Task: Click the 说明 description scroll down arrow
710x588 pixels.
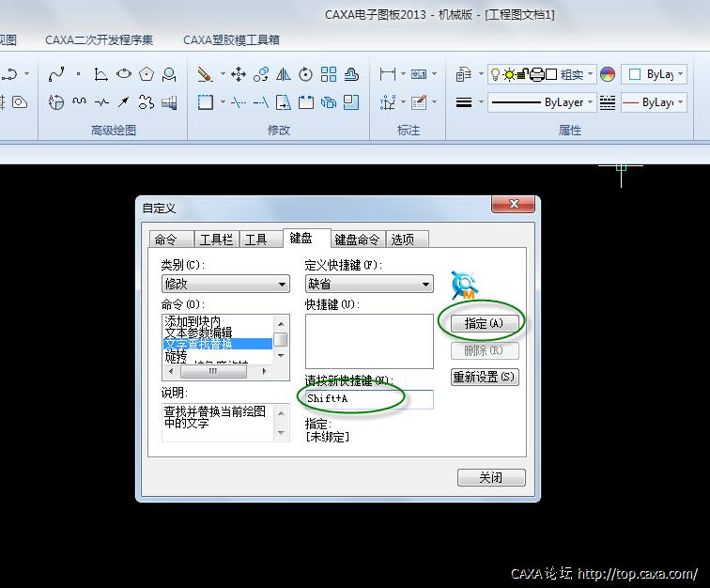Action: click(x=281, y=433)
